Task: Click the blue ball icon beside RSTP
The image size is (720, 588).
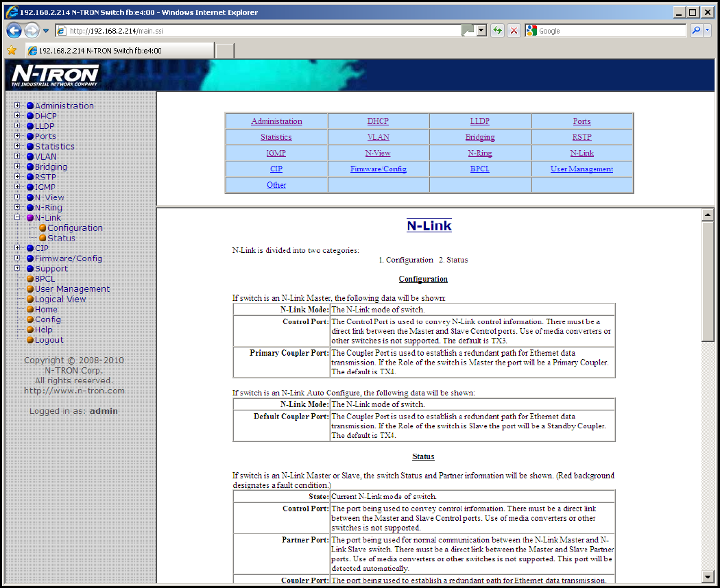Action: point(30,177)
